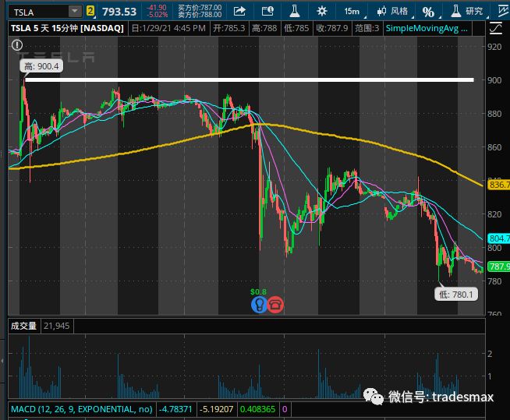The image size is (510, 420).
Task: Click the cyan 804.7 price axis tag
Action: [x=498, y=238]
